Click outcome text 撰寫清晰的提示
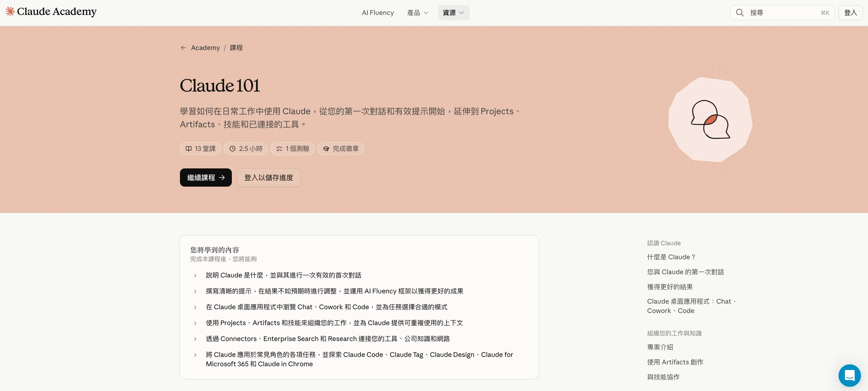Image resolution: width=868 pixels, height=391 pixels. click(x=335, y=291)
